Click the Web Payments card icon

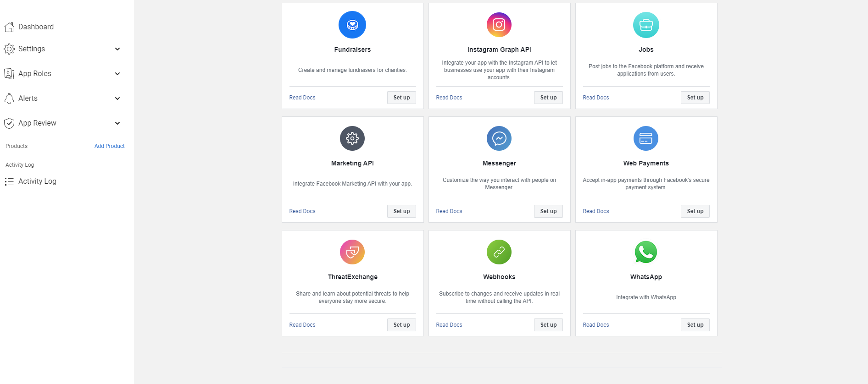pyautogui.click(x=646, y=138)
